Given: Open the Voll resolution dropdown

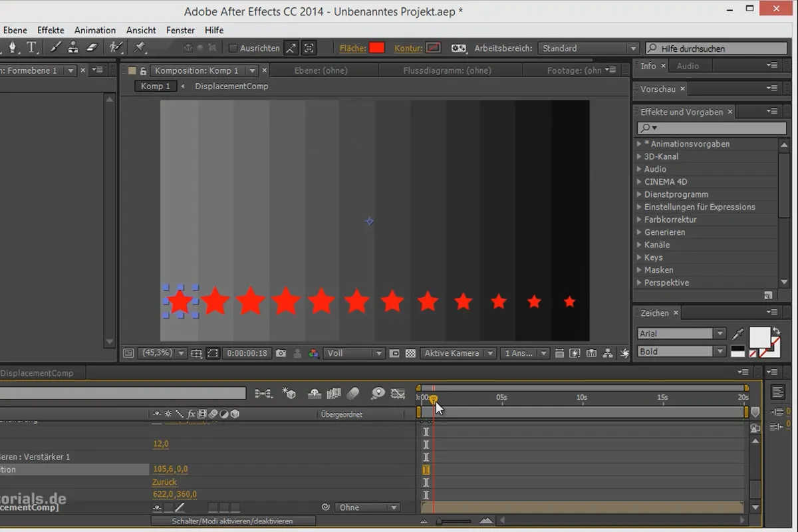Looking at the screenshot, I should pos(354,354).
